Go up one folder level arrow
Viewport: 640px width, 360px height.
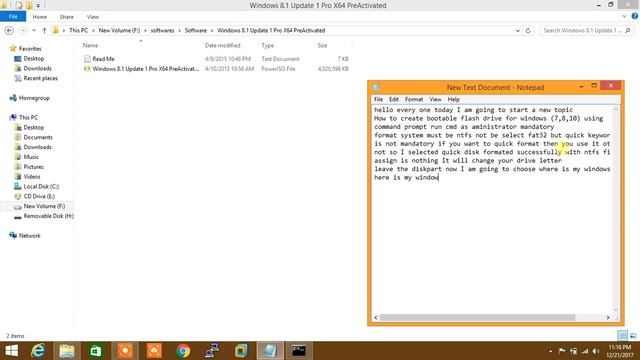[44, 31]
